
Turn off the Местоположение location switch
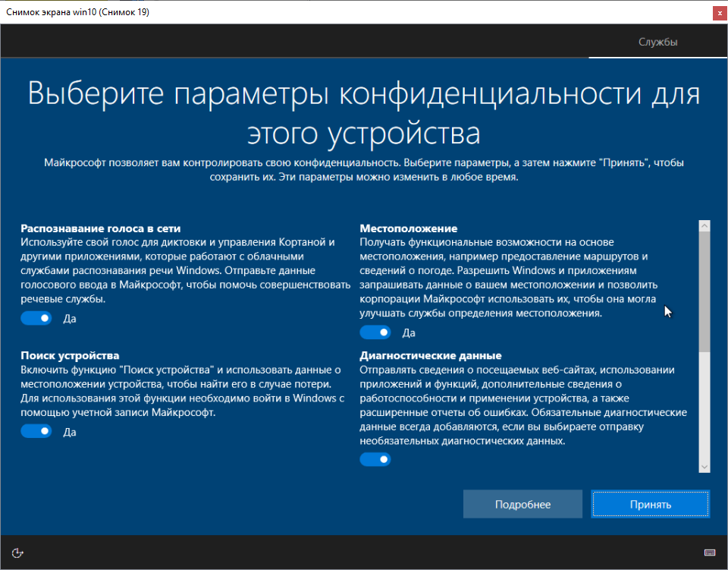(x=375, y=332)
